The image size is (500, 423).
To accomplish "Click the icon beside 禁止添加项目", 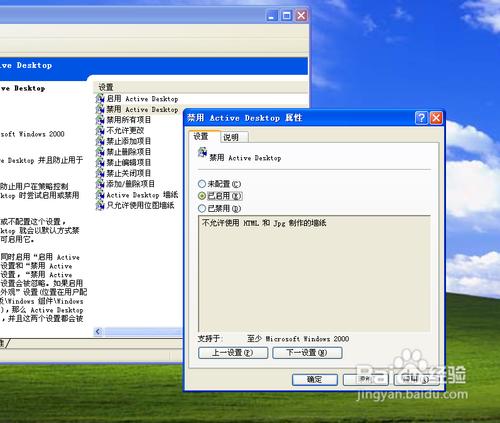I will click(100, 141).
